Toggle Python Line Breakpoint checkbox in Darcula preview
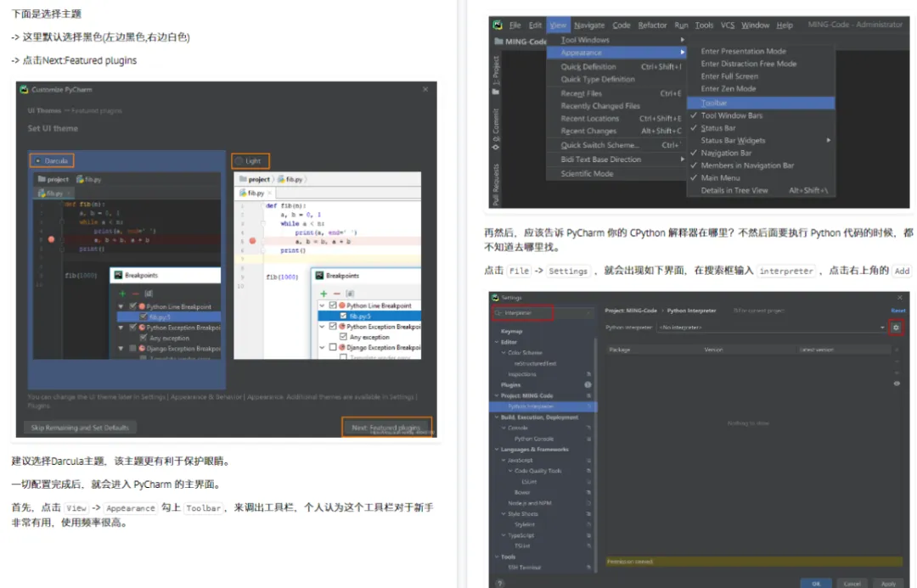The width and height of the screenshot is (917, 588). pyautogui.click(x=132, y=306)
